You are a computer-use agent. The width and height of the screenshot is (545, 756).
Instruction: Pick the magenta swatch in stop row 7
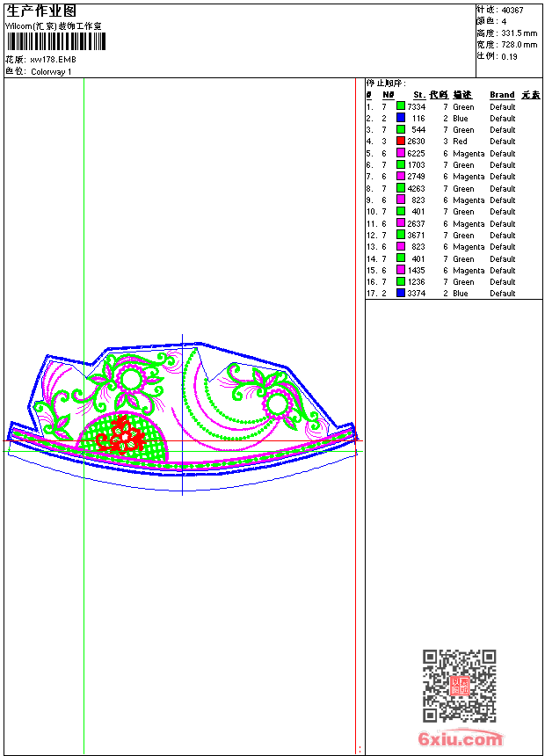pos(401,176)
